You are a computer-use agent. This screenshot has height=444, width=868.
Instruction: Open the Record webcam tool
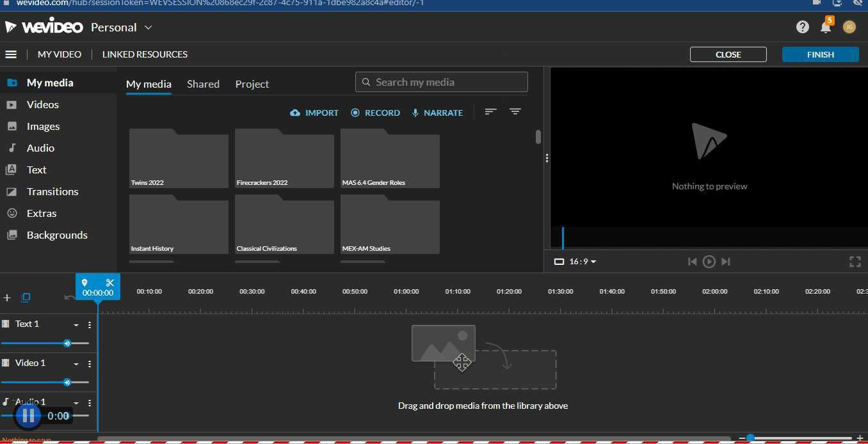375,113
